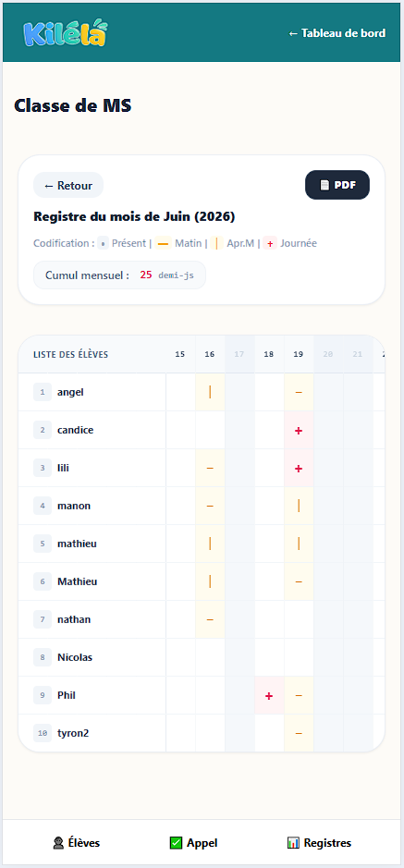Click manon's vertical bar mark on the 19th
Viewport: 404px width, 868px height.
click(x=299, y=506)
